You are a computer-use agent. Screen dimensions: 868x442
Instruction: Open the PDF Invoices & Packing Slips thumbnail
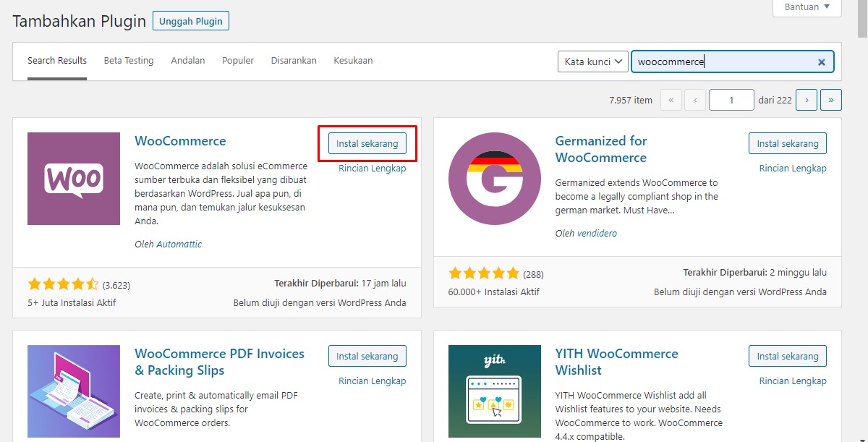(x=74, y=391)
